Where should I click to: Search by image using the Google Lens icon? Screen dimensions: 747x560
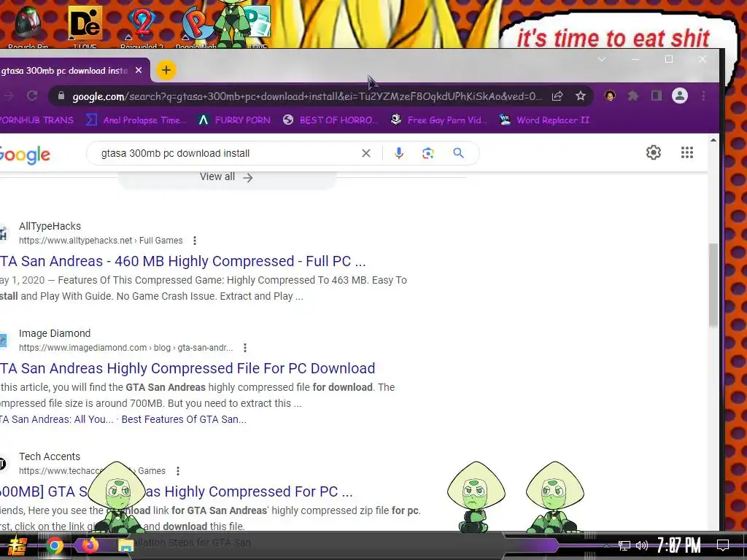tap(427, 153)
